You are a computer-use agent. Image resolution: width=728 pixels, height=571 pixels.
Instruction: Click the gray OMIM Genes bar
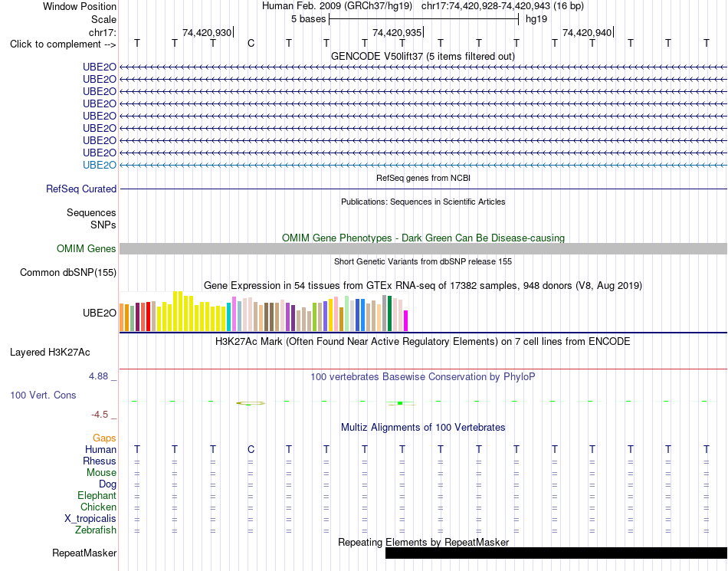(424, 249)
